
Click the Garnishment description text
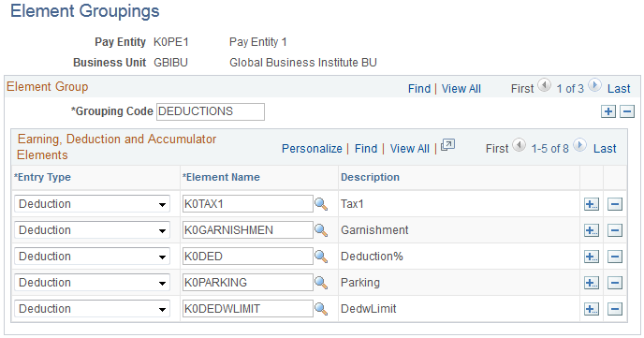(374, 230)
